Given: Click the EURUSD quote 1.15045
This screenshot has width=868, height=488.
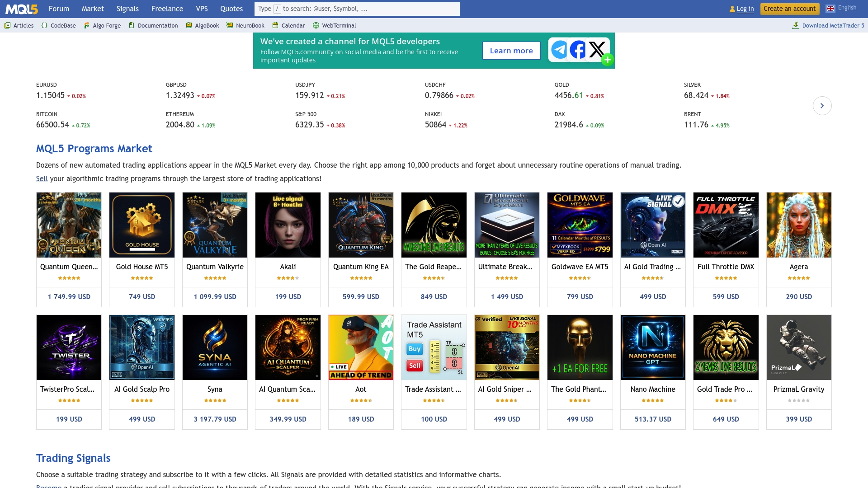Looking at the screenshot, I should coord(50,95).
